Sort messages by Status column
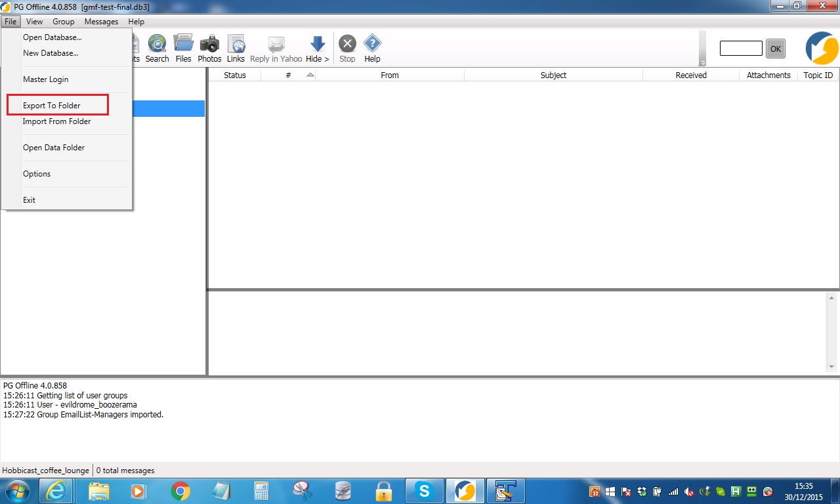 235,75
